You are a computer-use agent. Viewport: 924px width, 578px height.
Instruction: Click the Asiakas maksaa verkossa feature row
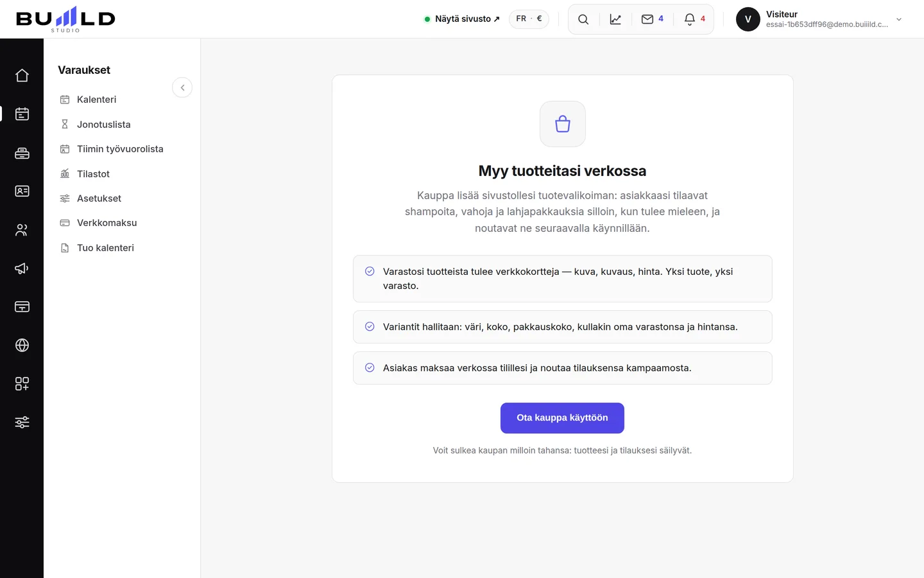(563, 368)
